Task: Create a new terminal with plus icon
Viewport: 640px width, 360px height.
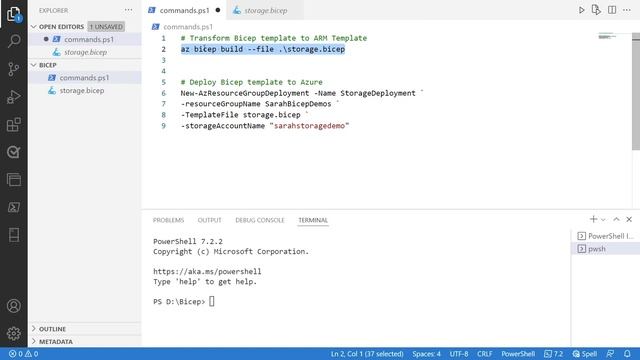Action: coord(593,219)
